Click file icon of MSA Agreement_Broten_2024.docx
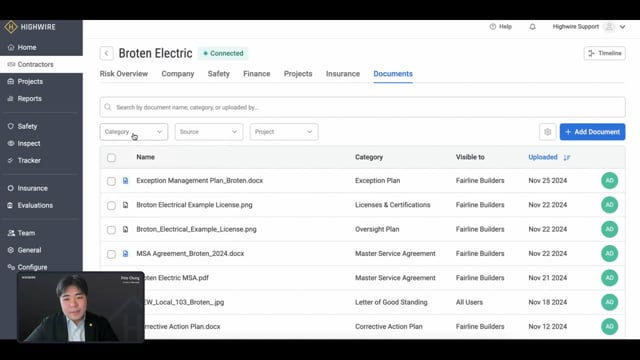This screenshot has height=360, width=640. [x=126, y=253]
